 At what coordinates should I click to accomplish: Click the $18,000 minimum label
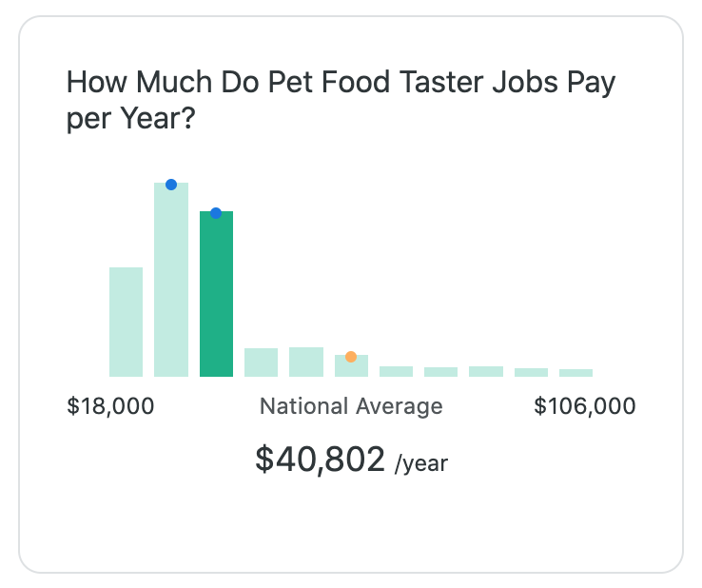click(x=110, y=406)
